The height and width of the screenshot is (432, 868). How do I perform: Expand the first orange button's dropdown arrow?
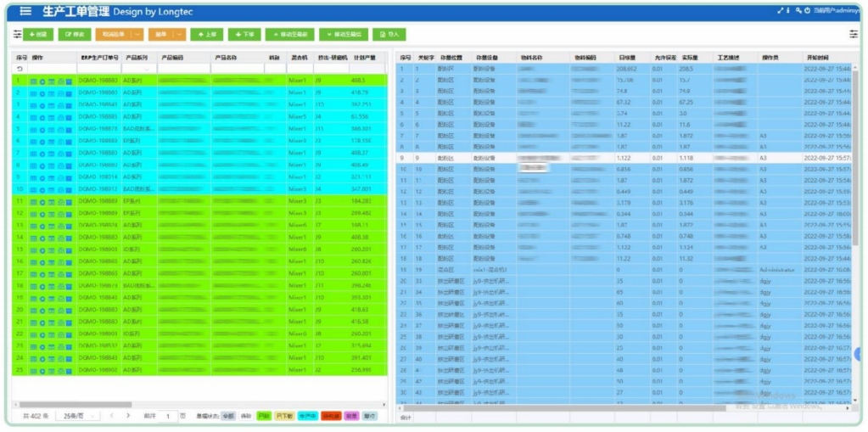[138, 34]
